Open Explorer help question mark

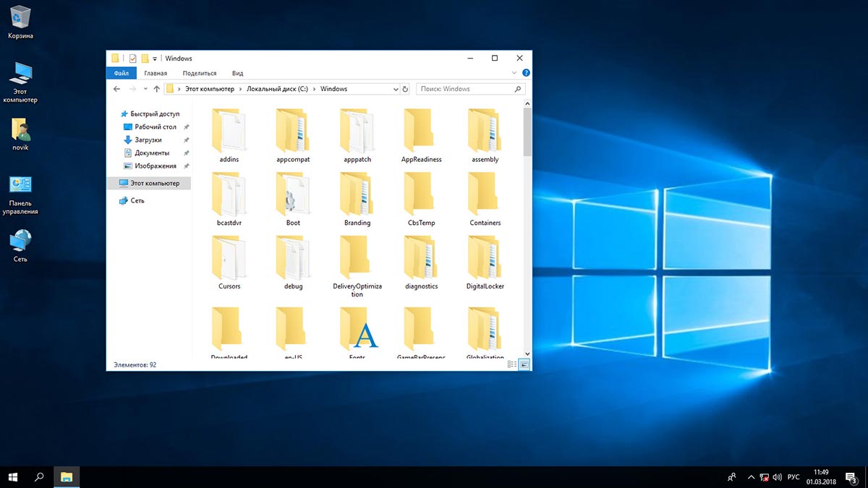click(x=526, y=73)
